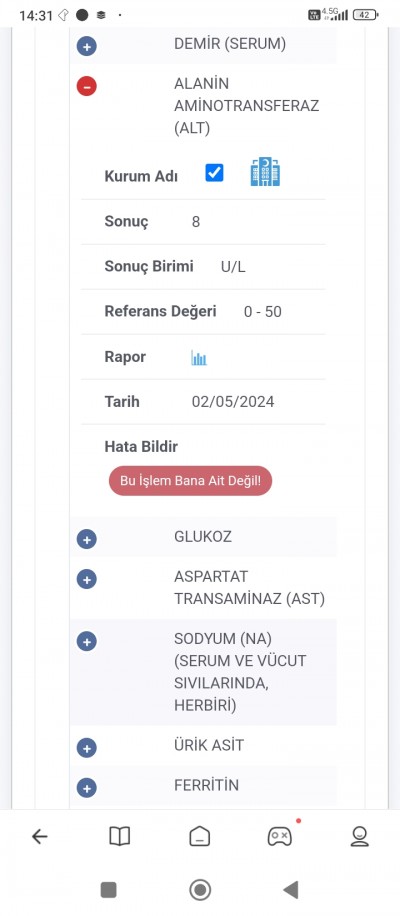Open the bookmarks book icon
The width and height of the screenshot is (400, 916).
tap(120, 837)
